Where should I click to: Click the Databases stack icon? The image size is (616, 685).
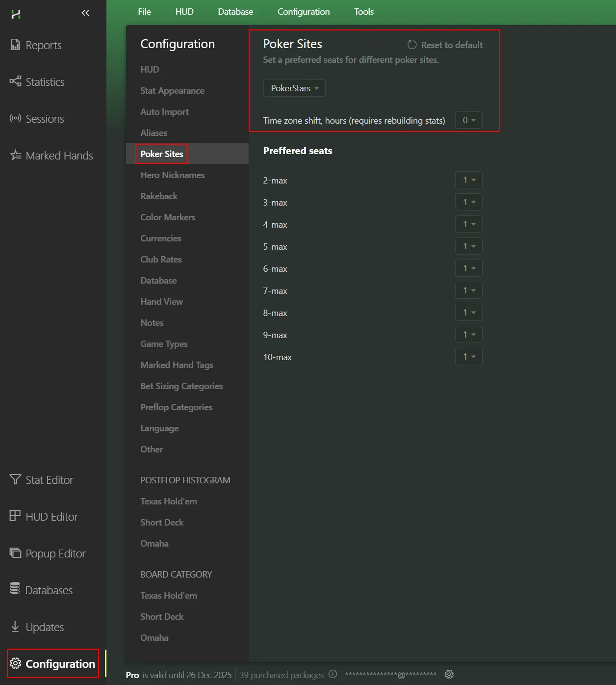tap(15, 589)
